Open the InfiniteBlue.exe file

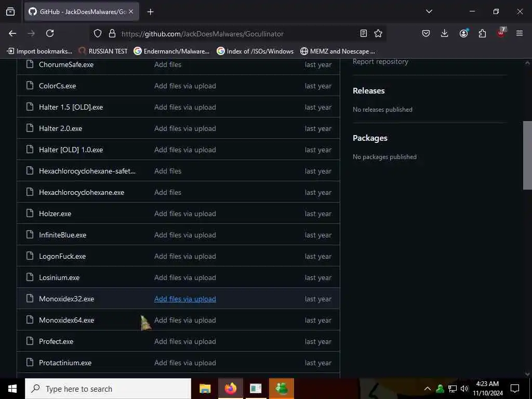click(x=62, y=235)
